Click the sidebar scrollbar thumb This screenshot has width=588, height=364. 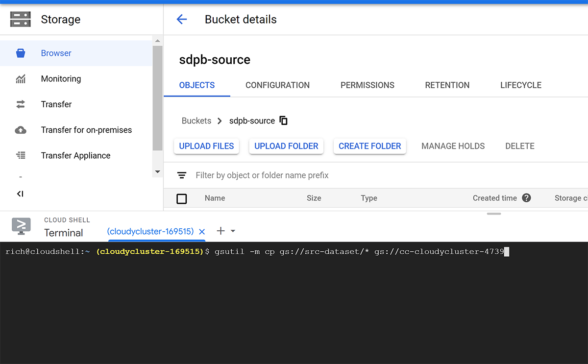pos(157,98)
